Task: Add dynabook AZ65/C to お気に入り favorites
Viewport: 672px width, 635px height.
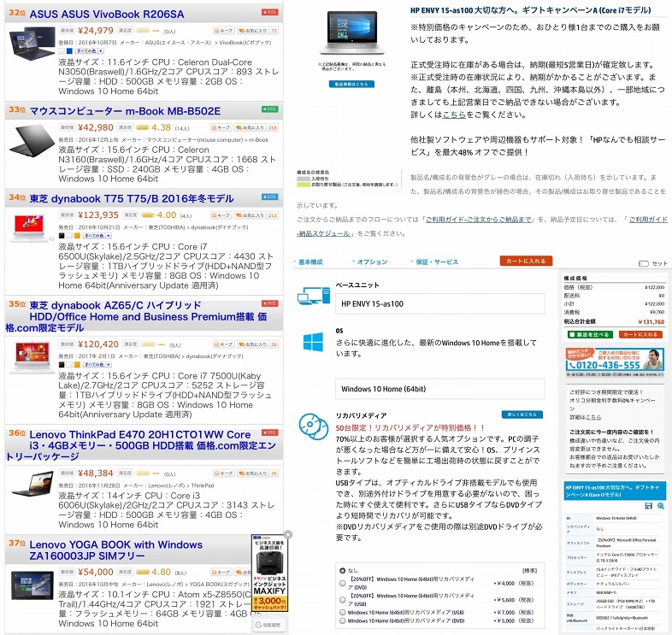Action: (257, 344)
